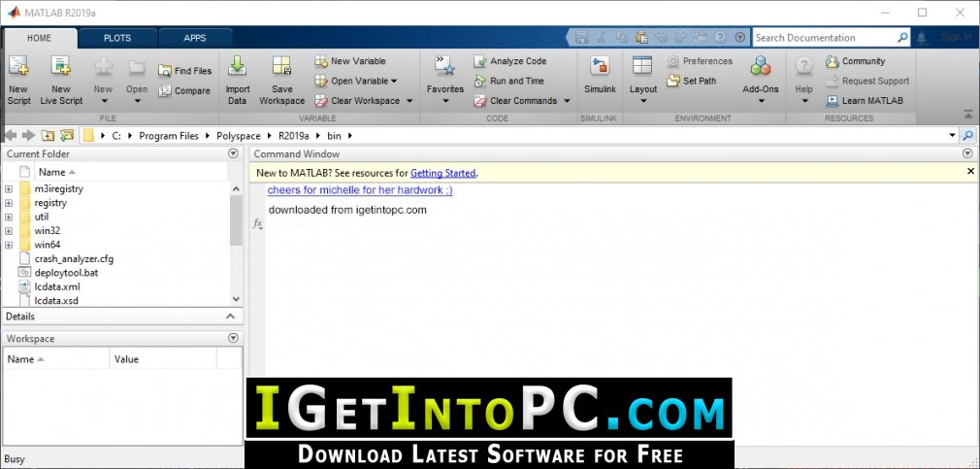The height and width of the screenshot is (469, 980).
Task: Open Current Folder panel actions menu
Action: click(x=233, y=153)
